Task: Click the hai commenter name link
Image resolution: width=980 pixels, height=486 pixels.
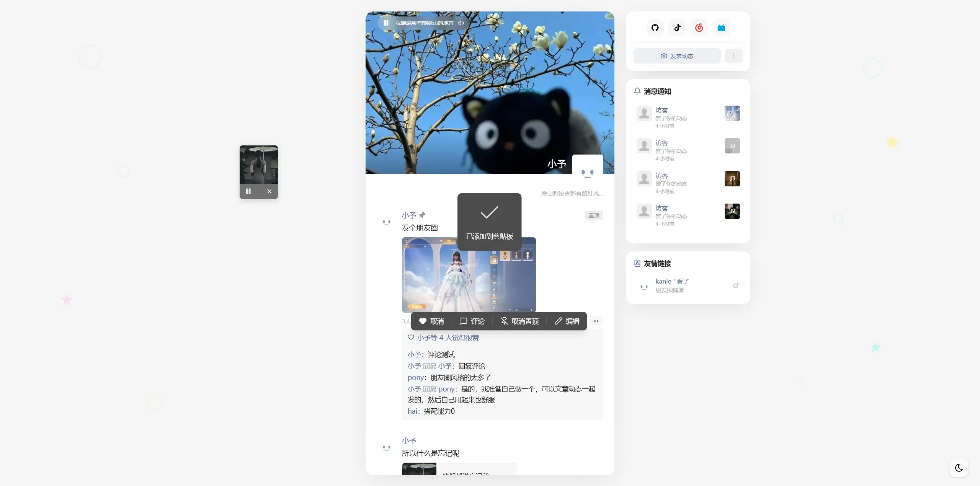Action: 412,411
